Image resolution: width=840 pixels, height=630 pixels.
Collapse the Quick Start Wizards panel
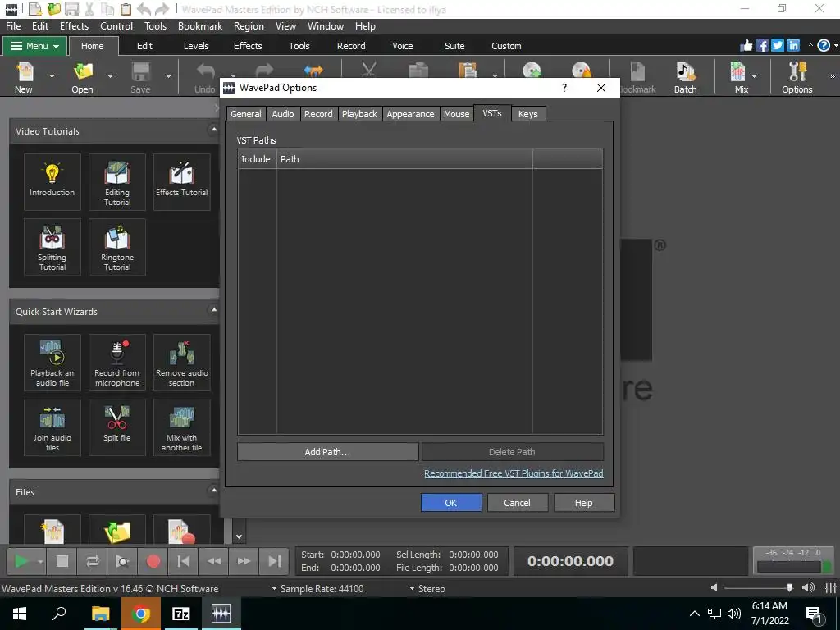tap(213, 310)
